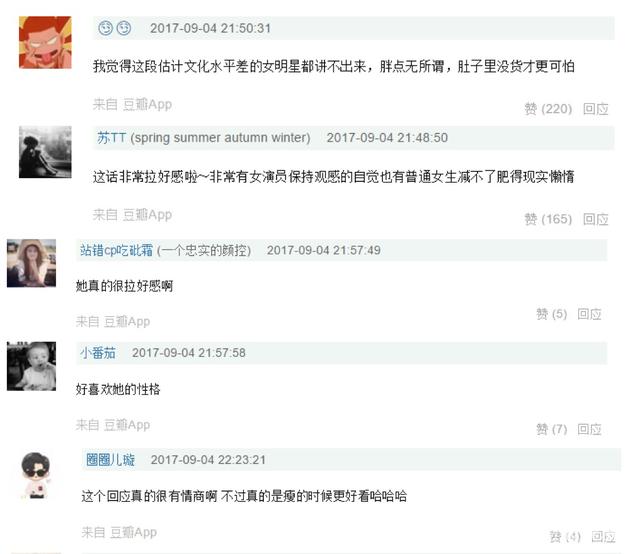Reply to 小番茄's comment
This screenshot has width=630, height=554.
click(x=589, y=429)
